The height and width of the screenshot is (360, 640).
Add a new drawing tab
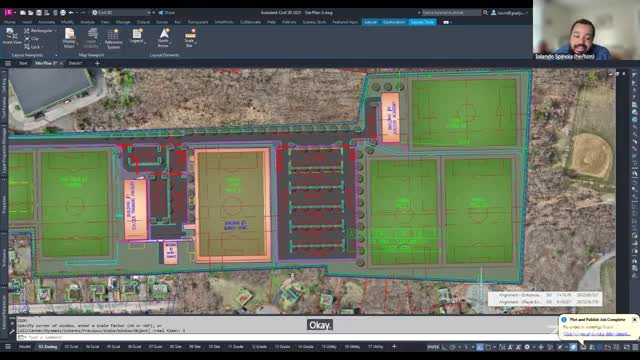[x=97, y=63]
